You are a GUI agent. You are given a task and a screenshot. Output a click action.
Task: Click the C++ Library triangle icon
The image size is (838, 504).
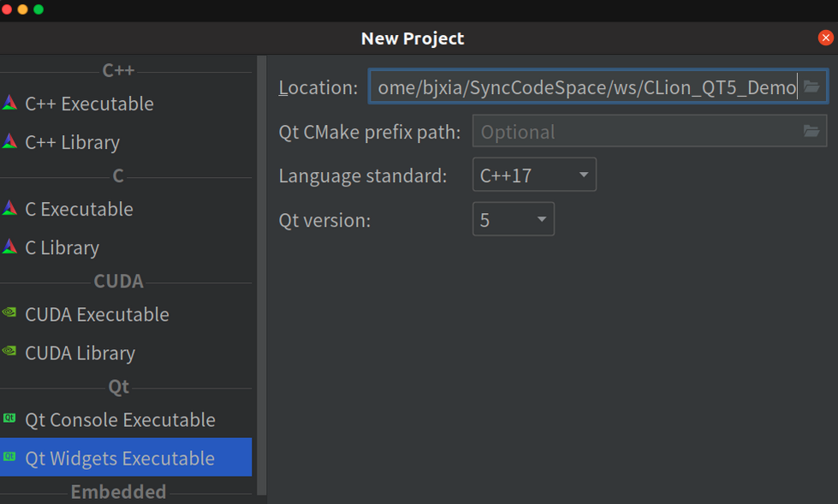click(x=9, y=142)
